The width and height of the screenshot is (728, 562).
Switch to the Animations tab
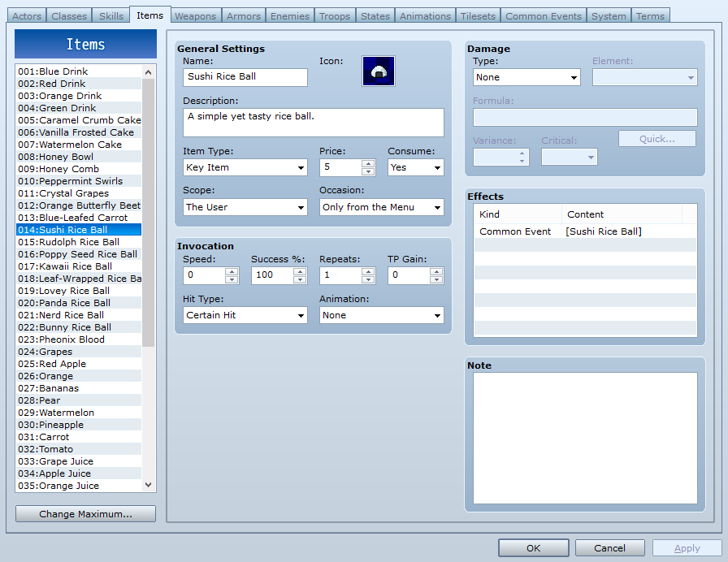pyautogui.click(x=426, y=15)
